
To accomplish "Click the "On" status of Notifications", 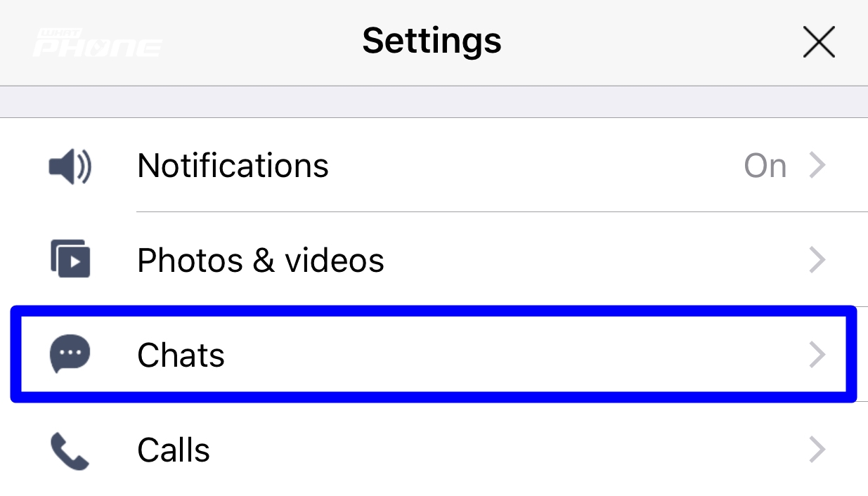I will [x=765, y=167].
